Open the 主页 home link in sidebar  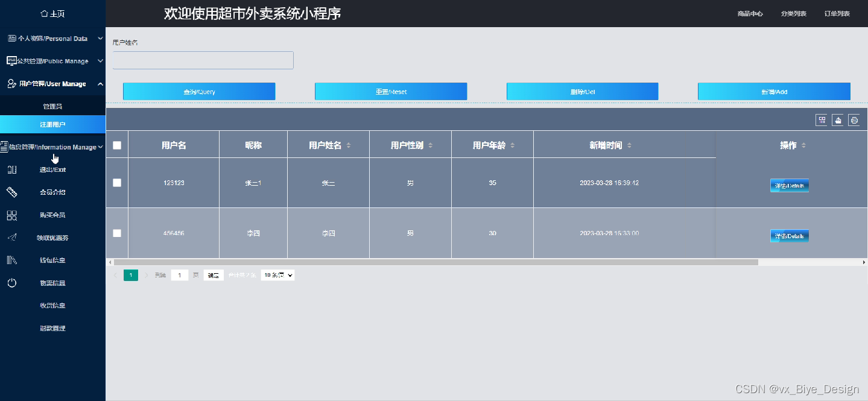pos(52,13)
